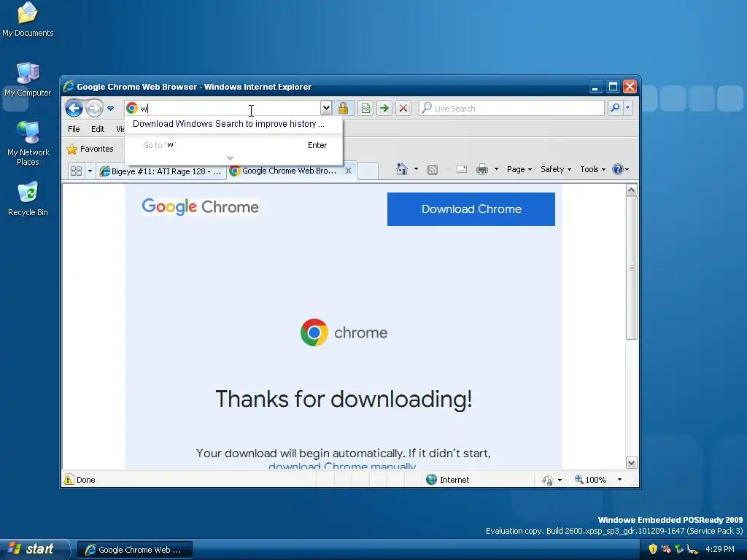747x560 pixels.
Task: Open the recent pages dropdown arrow
Action: pos(111,109)
